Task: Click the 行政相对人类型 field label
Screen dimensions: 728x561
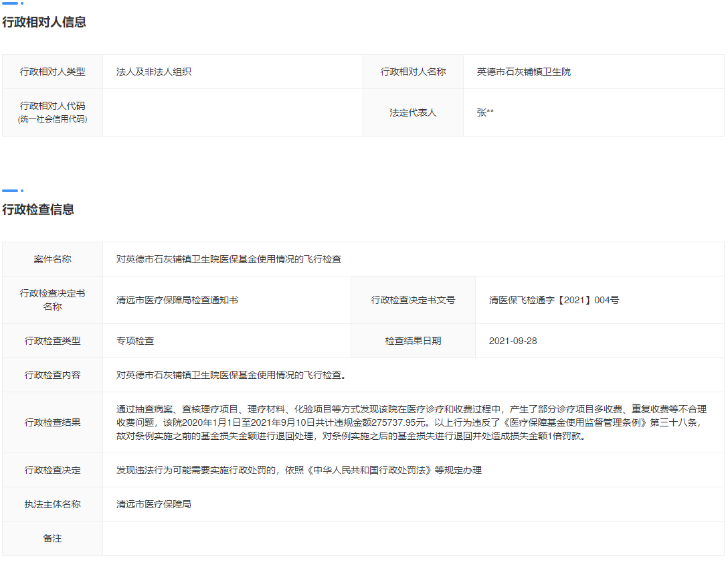Action: [x=52, y=72]
